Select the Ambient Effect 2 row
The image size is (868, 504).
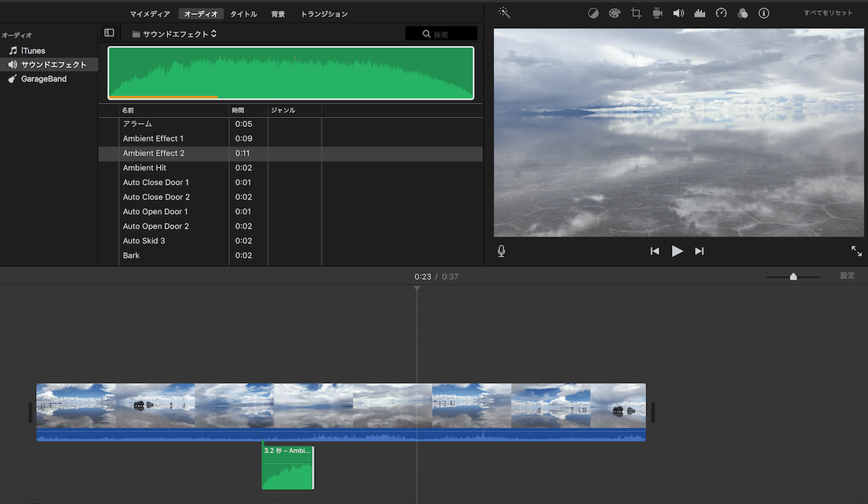point(291,153)
